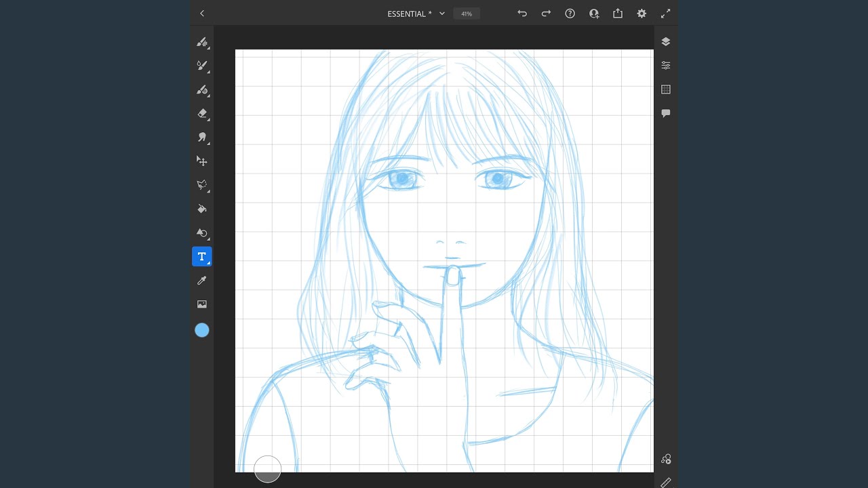
Task: Select the Shapes tool
Action: pos(201,232)
